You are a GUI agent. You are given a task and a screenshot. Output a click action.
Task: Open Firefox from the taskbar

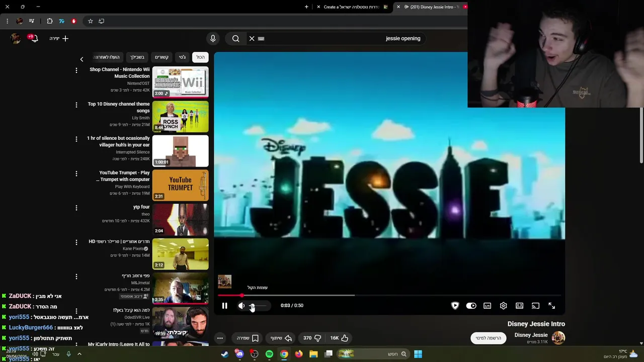coord(299,354)
